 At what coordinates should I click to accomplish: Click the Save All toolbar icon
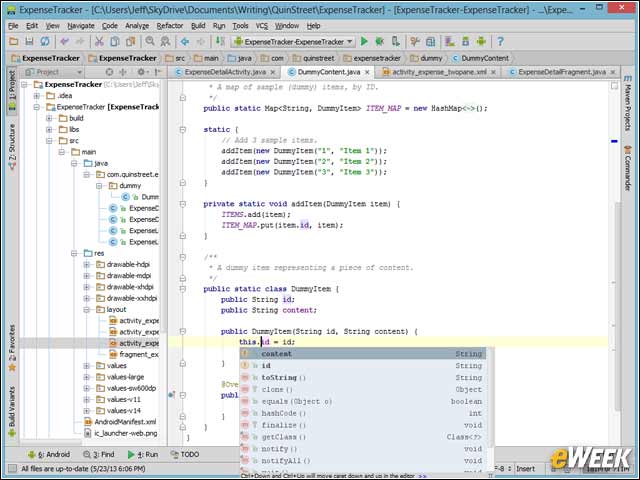[29, 41]
